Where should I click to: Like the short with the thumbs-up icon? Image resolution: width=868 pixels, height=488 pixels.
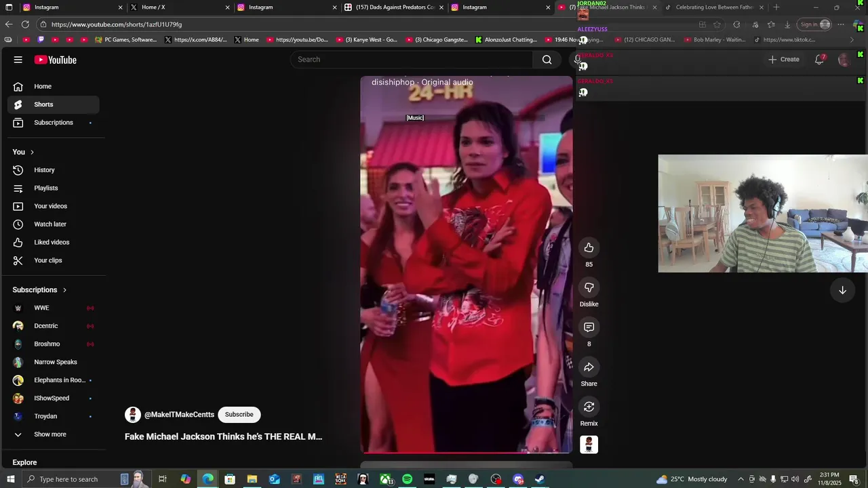coord(589,248)
